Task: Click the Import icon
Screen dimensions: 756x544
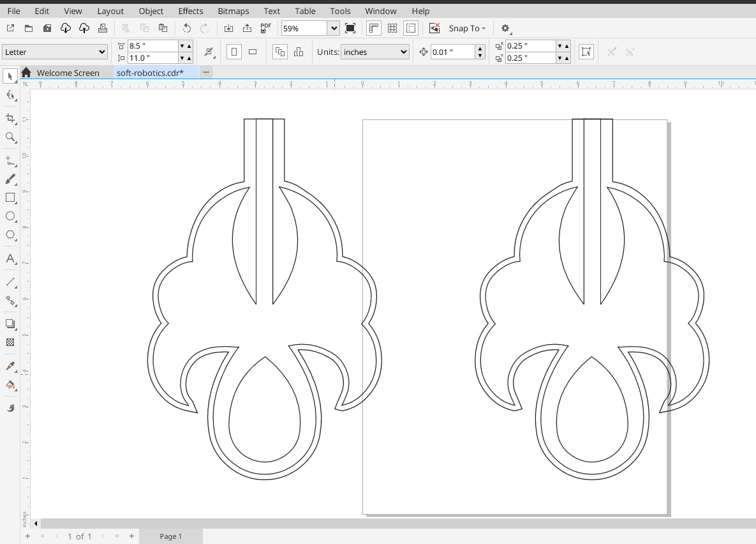Action: point(228,29)
